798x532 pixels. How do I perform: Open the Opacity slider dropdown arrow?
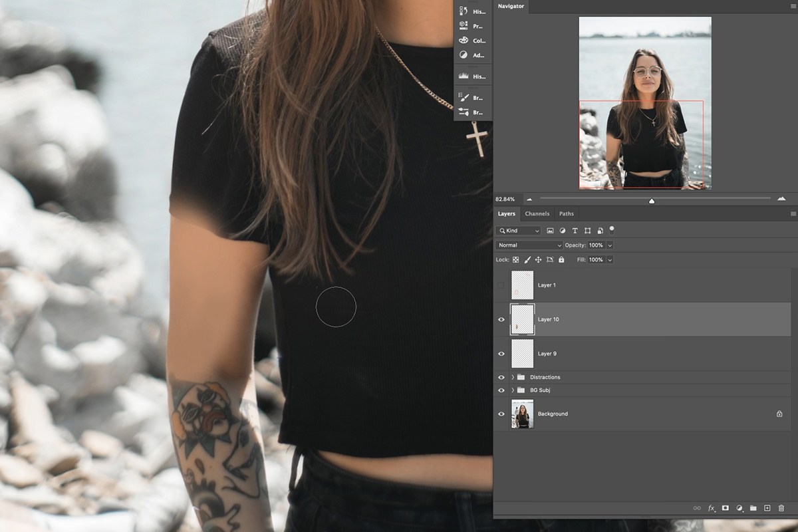(610, 245)
